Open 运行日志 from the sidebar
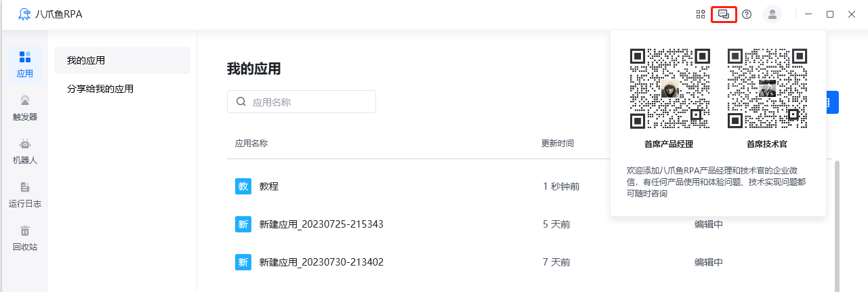The height and width of the screenshot is (292, 868). click(x=25, y=194)
